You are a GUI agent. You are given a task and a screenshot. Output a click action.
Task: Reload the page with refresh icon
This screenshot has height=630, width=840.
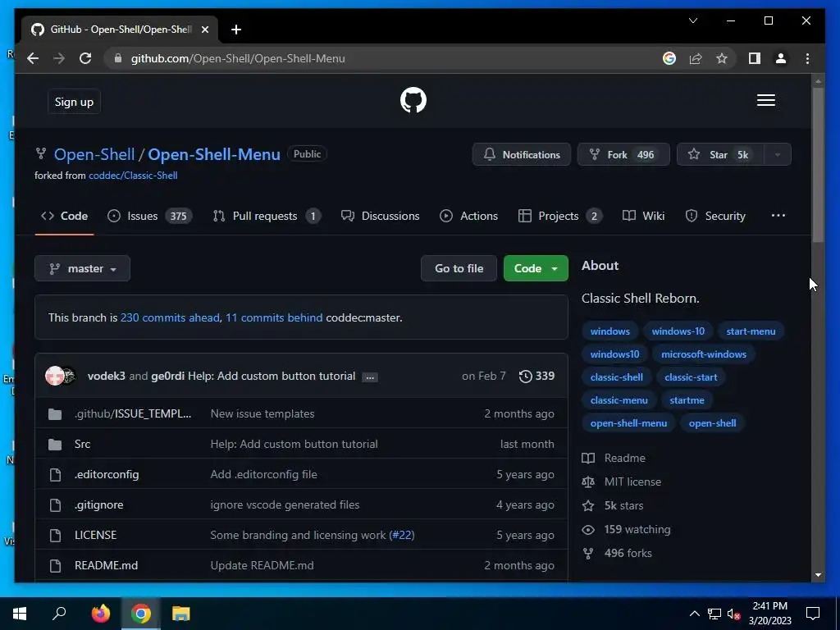click(x=85, y=58)
